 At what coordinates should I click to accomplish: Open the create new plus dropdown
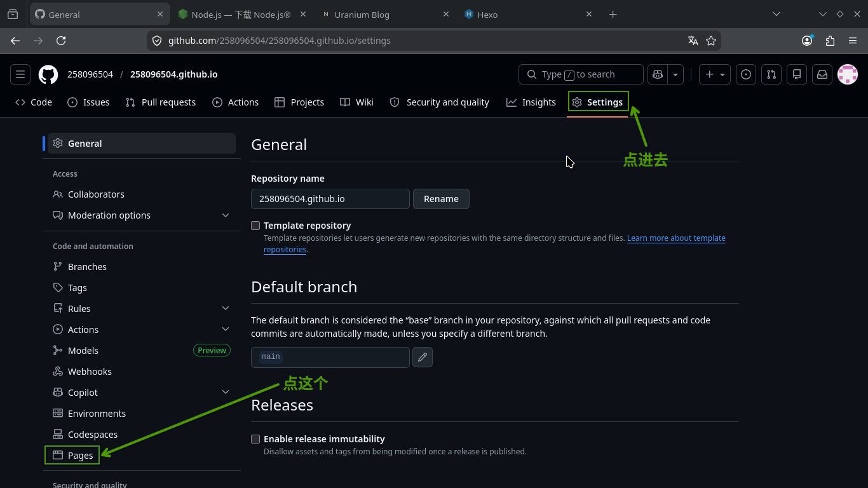click(x=715, y=74)
